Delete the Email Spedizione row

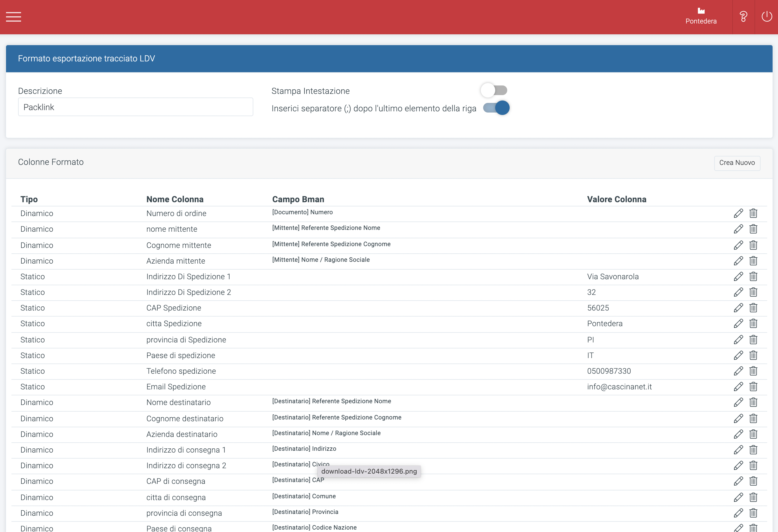coord(753,387)
